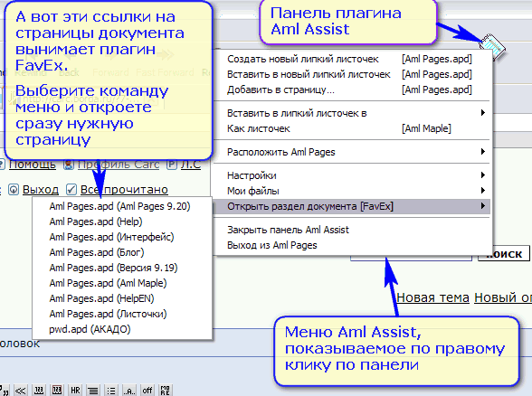The height and width of the screenshot is (396, 532).
Task: Open 'Aml Pages.apd (Интерфейс)' page
Action: tap(122, 237)
